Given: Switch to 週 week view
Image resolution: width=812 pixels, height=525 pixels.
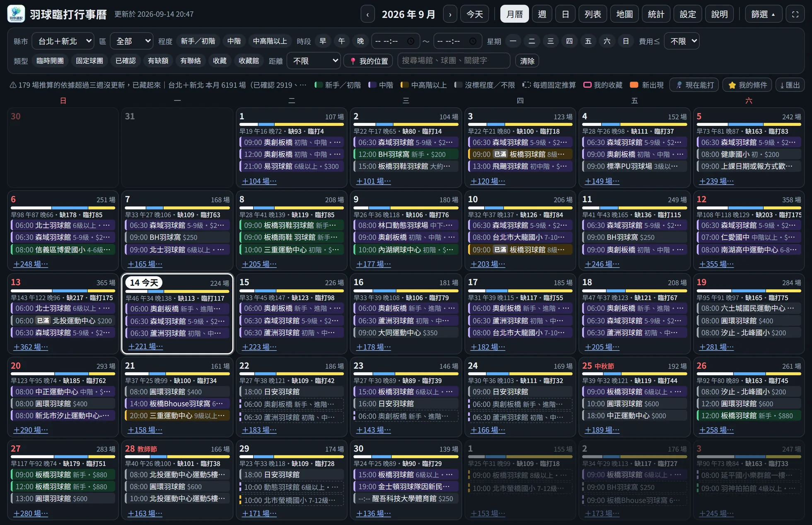Looking at the screenshot, I should [542, 14].
